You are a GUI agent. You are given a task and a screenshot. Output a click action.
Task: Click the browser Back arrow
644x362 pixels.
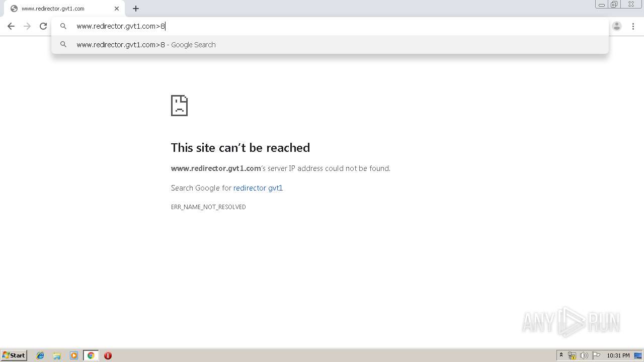click(11, 26)
